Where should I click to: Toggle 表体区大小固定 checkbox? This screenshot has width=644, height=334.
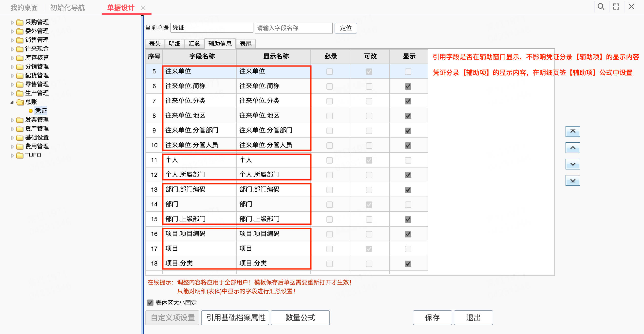(150, 303)
